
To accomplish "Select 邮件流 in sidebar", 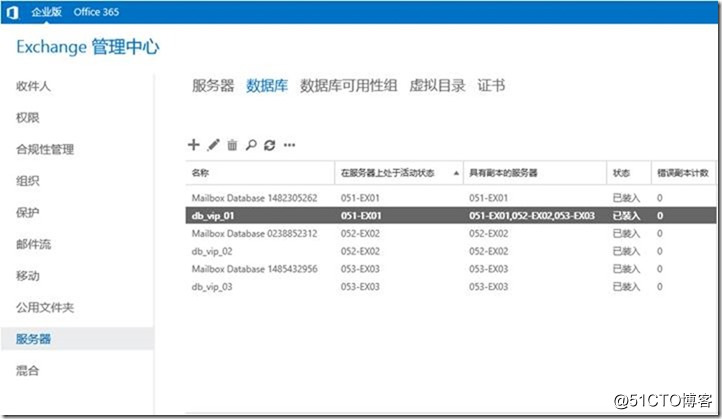I will tap(33, 244).
